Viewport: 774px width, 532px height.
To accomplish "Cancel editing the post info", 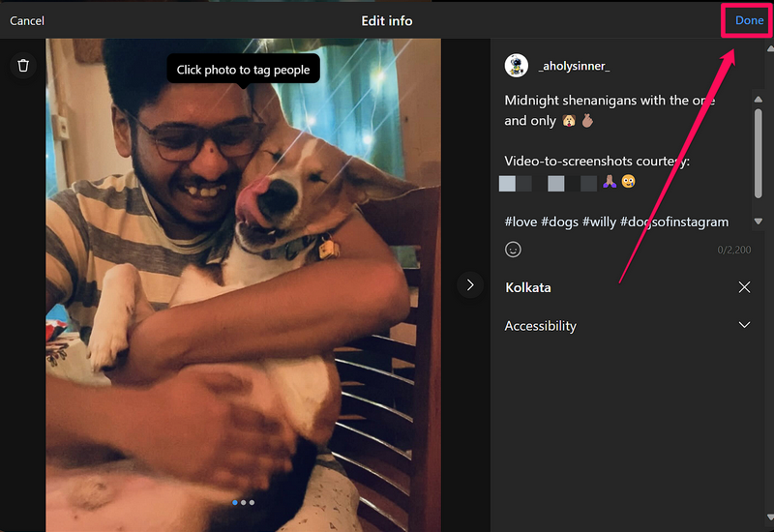I will 27,20.
